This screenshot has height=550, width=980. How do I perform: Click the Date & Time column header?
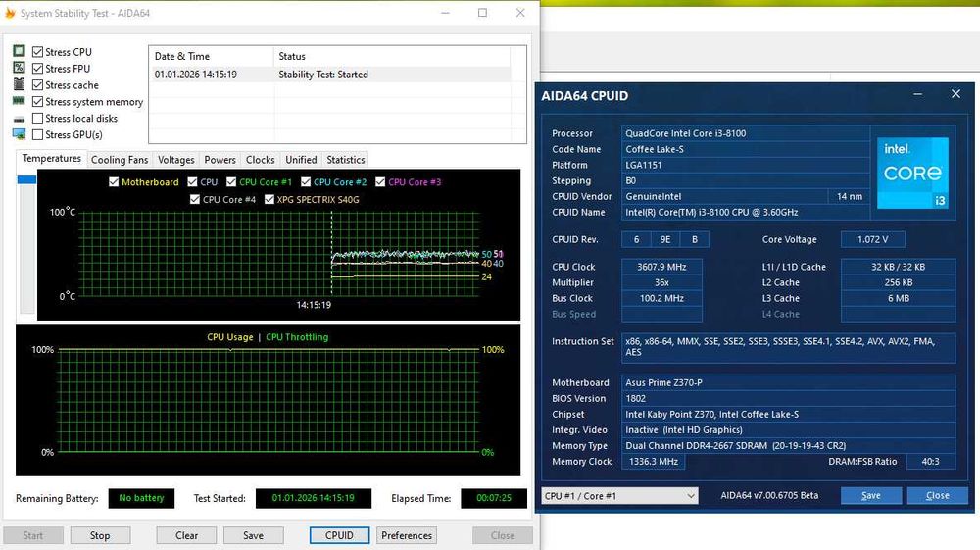(212, 56)
